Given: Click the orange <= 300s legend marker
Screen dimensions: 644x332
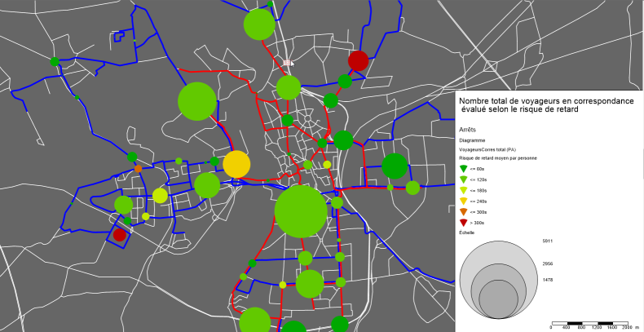Looking at the screenshot, I should pos(463,211).
